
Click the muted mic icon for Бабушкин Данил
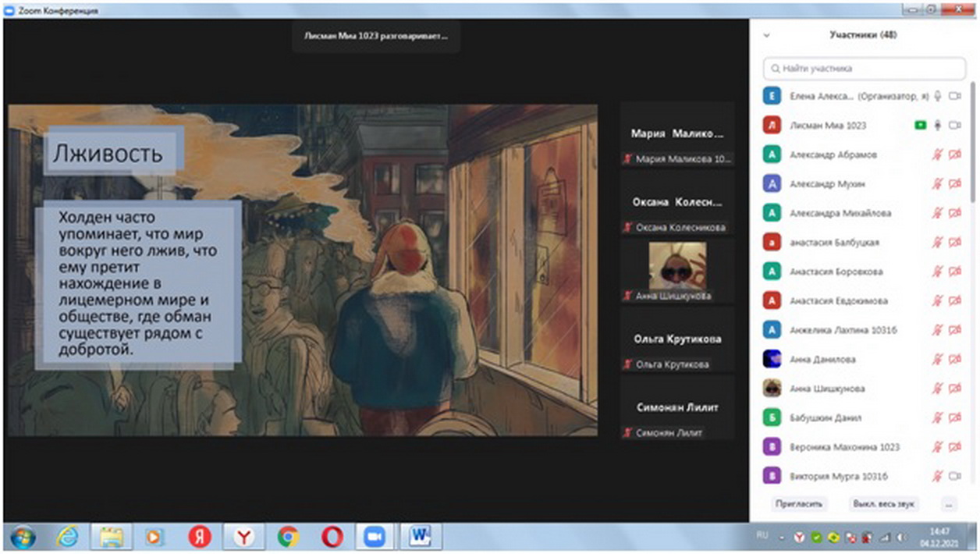click(x=937, y=417)
